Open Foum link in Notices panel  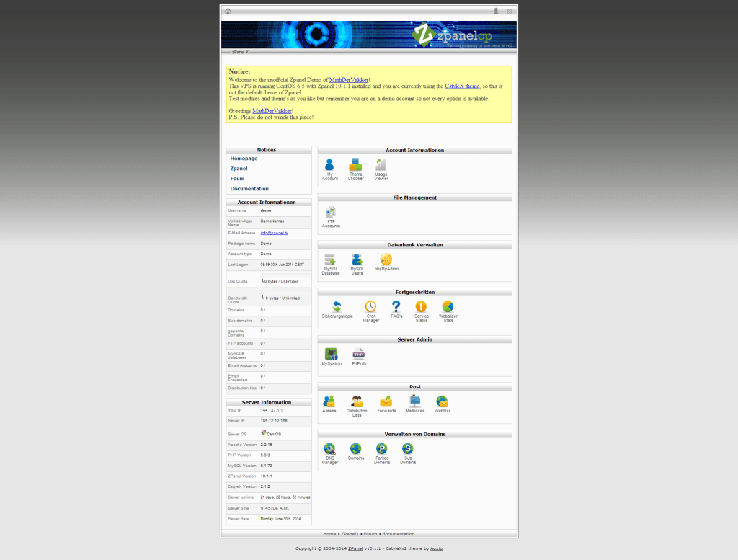tap(237, 179)
